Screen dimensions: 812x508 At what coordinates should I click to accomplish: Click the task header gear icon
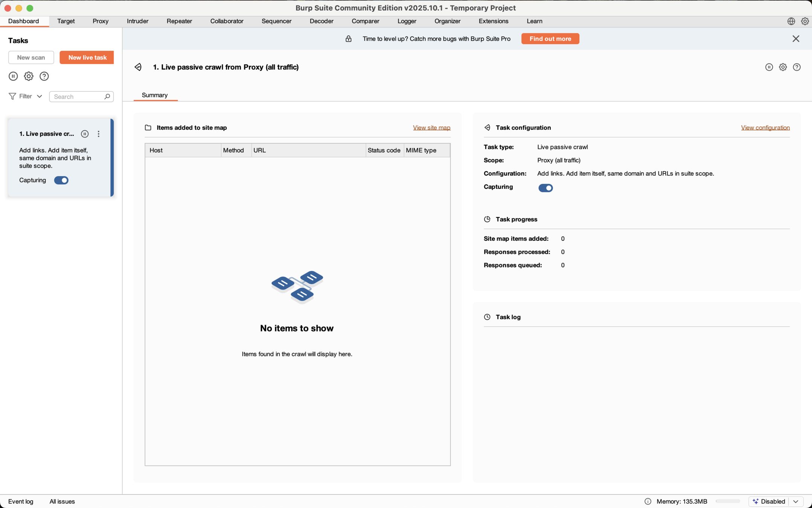(x=783, y=67)
